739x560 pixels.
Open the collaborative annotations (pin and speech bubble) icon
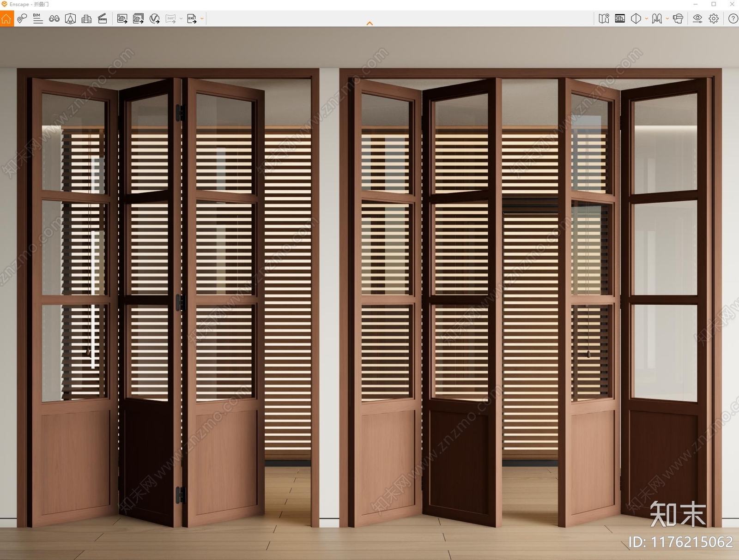22,19
